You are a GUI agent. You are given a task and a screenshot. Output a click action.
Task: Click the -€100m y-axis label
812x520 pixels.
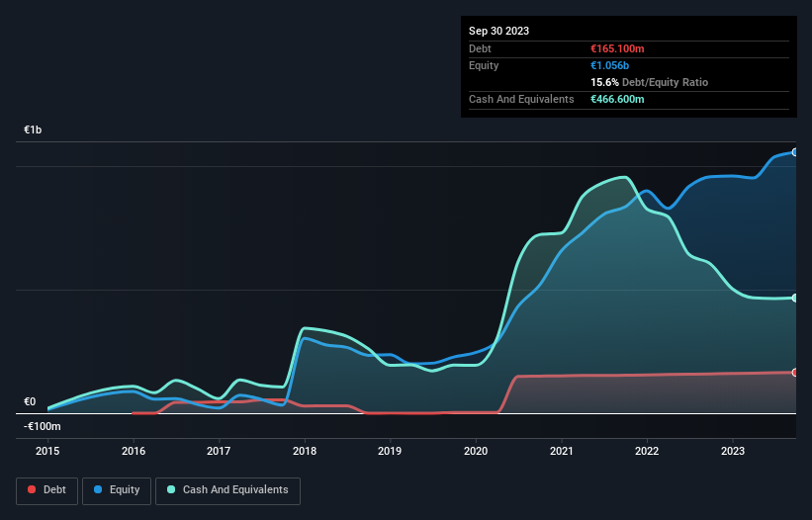pyautogui.click(x=42, y=426)
